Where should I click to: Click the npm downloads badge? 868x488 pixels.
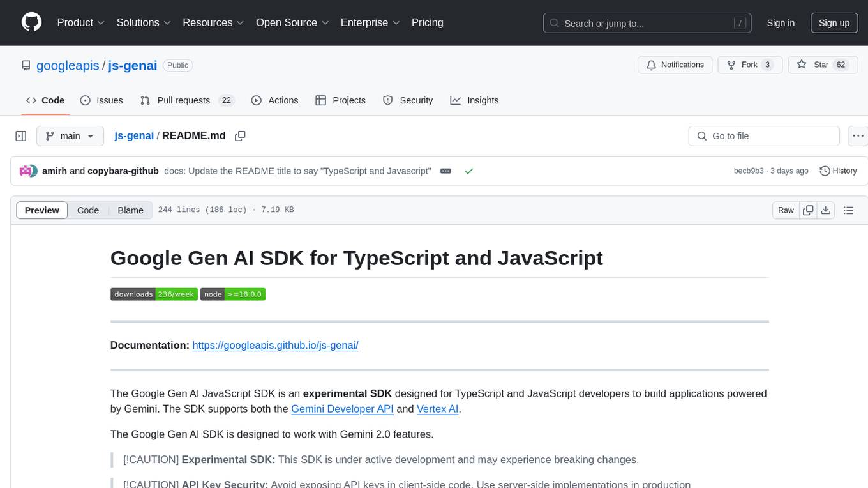tap(154, 294)
